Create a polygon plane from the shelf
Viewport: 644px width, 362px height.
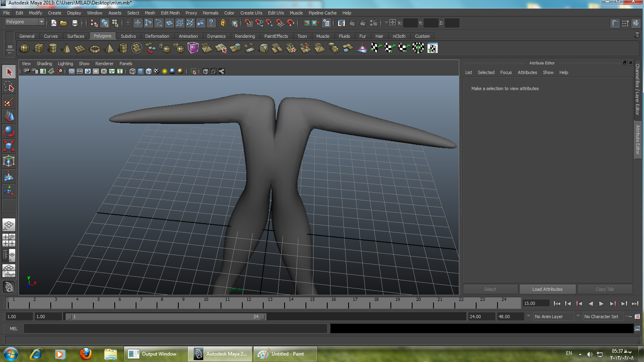[80, 48]
